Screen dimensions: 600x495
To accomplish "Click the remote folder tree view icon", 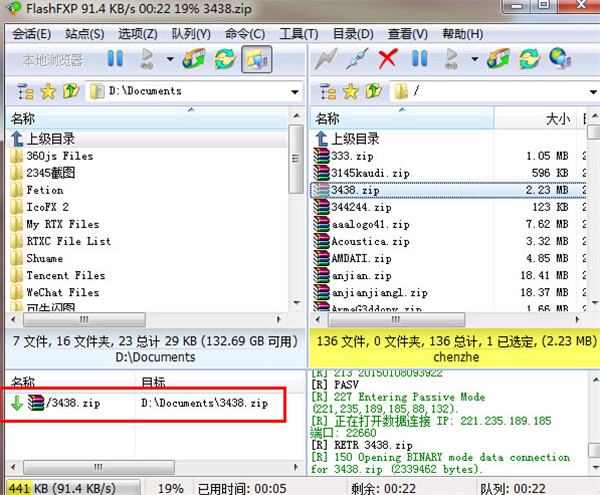I will [x=327, y=91].
